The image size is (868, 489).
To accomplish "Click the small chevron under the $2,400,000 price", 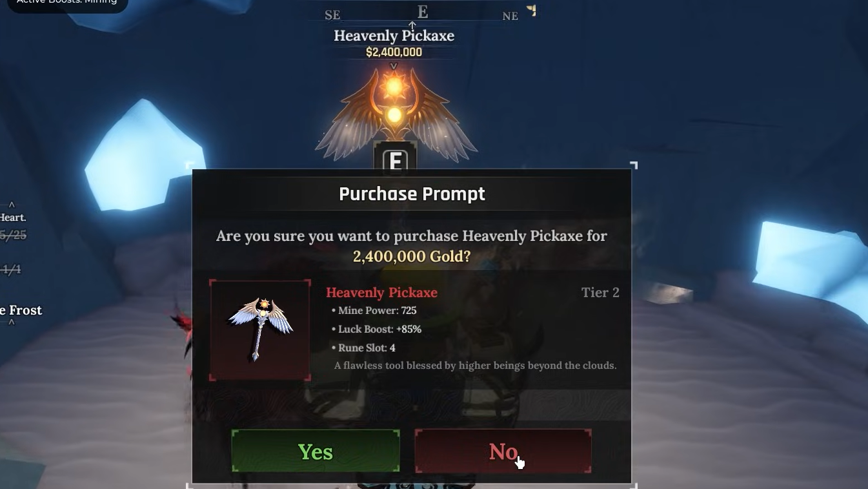I will (394, 65).
